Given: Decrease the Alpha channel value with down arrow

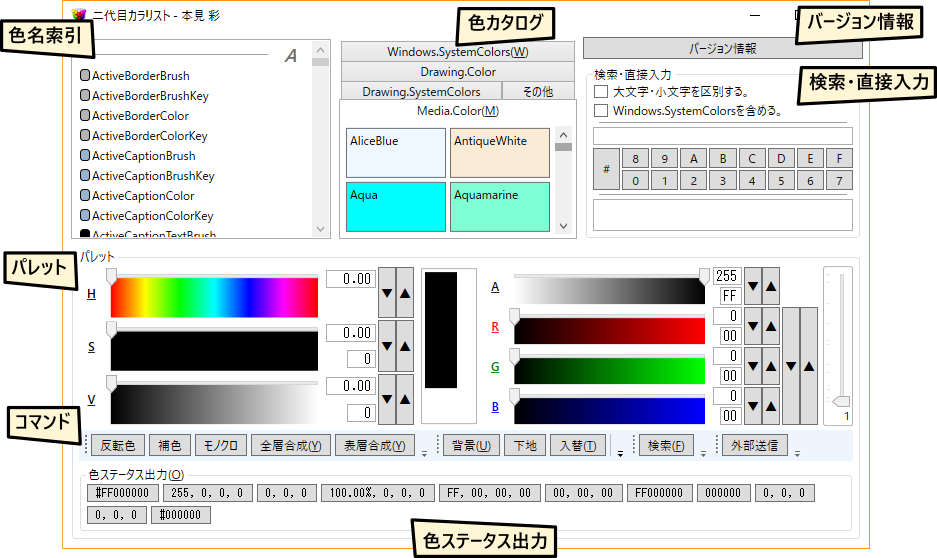Looking at the screenshot, I should click(x=753, y=286).
